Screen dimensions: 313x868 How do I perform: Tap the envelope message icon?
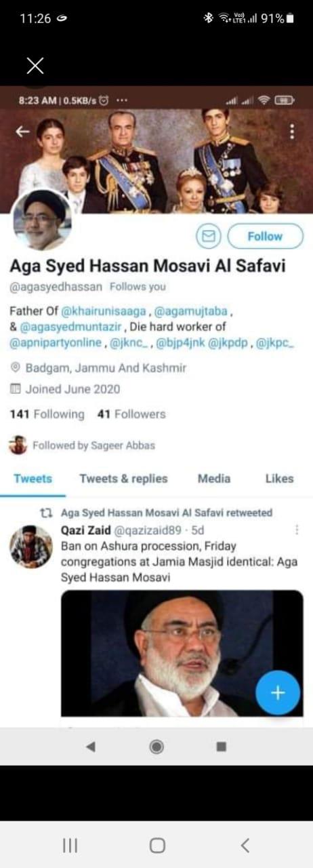pyautogui.click(x=209, y=236)
